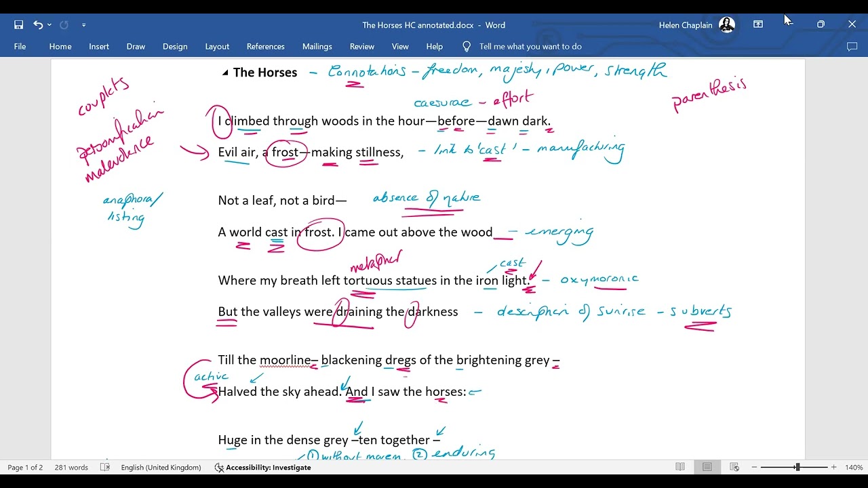Screen dimensions: 868x488
Task: Click the text 'Not a leaf, not a bird'
Action: pyautogui.click(x=277, y=201)
